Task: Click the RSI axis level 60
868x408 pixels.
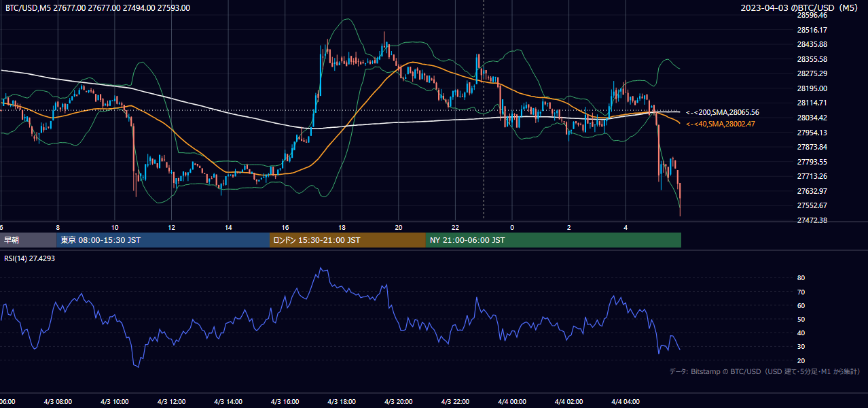Action: point(801,305)
